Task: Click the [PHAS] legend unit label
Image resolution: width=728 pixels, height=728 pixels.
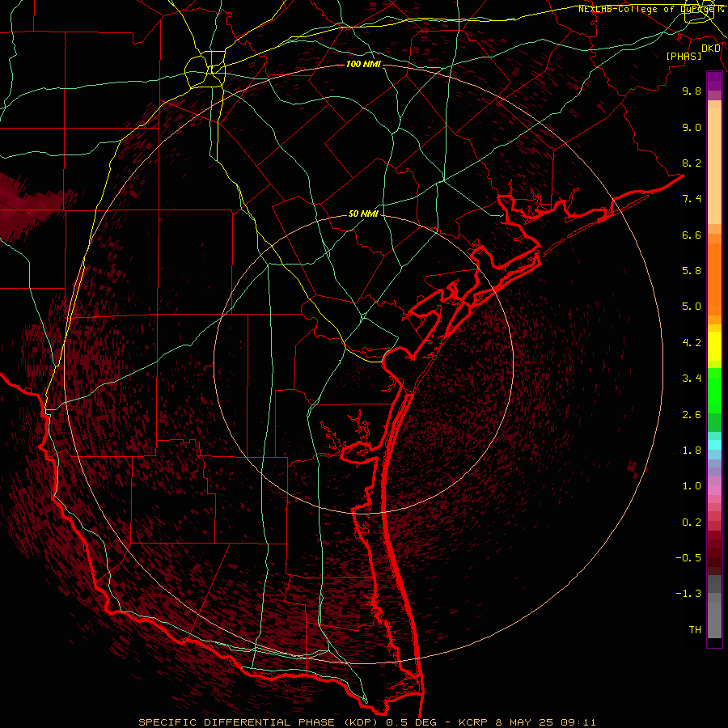Action: (684, 56)
